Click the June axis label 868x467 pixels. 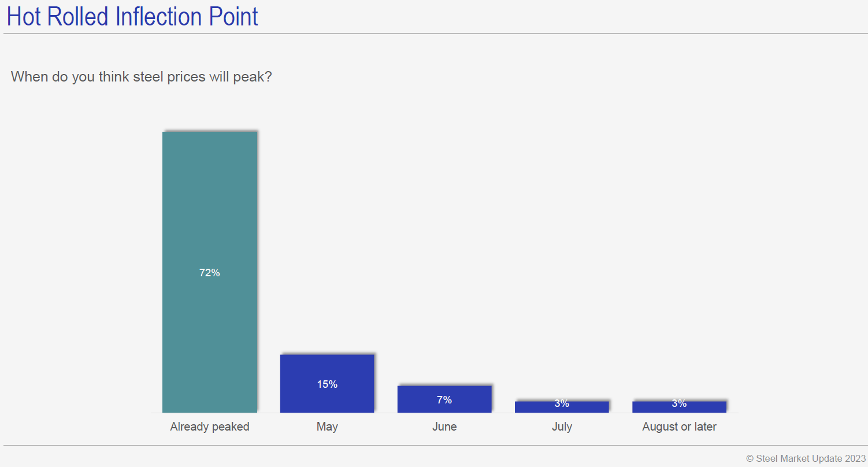pyautogui.click(x=444, y=427)
